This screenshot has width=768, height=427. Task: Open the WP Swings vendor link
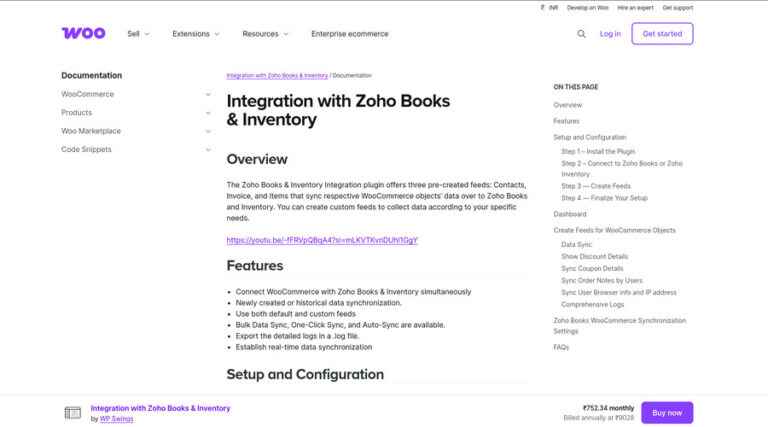(116, 419)
